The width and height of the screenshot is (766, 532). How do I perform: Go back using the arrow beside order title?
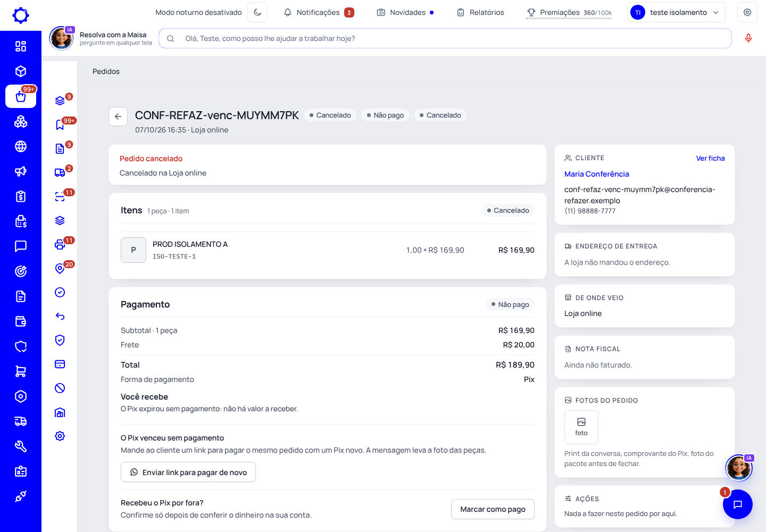[118, 117]
